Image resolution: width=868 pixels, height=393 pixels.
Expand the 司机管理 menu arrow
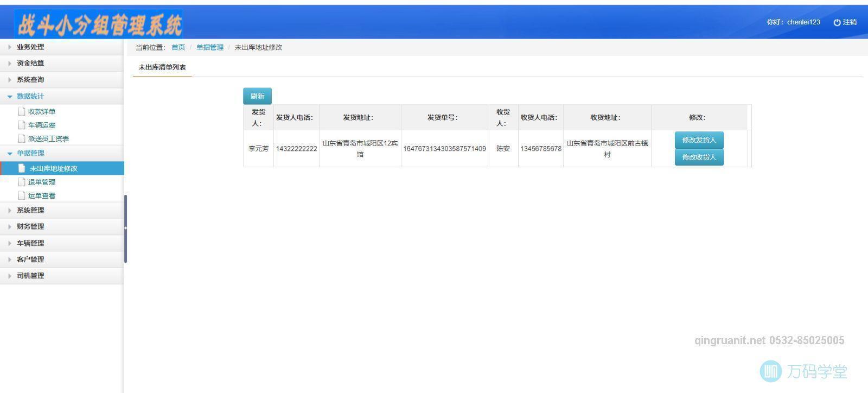coord(9,276)
